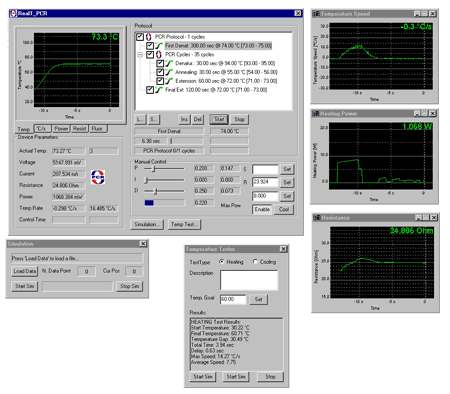The height and width of the screenshot is (394, 450).
Task: Toggle the PCR Cycles checkbox
Action: tap(150, 55)
